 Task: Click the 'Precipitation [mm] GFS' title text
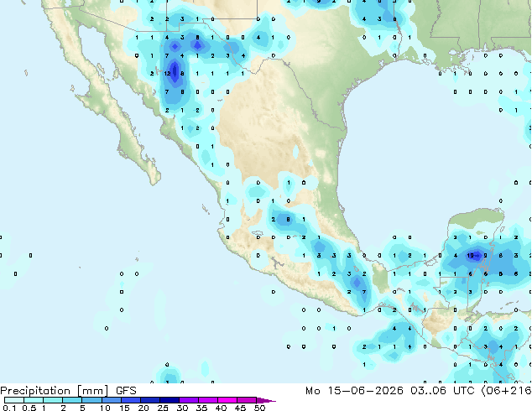68,391
